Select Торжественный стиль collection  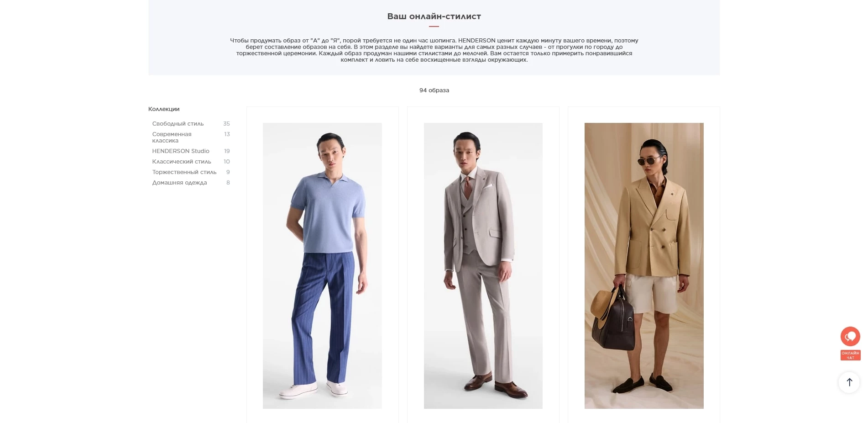(x=184, y=172)
